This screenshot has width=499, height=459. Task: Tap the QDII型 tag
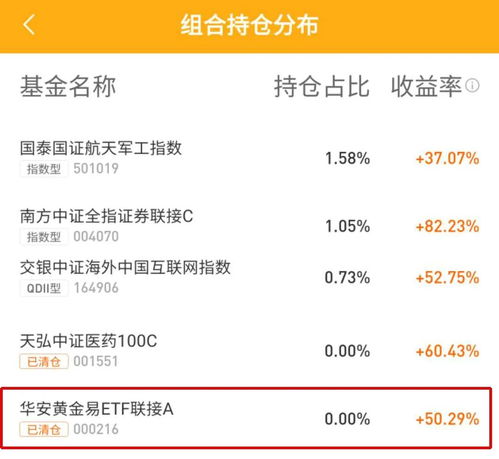[44, 288]
